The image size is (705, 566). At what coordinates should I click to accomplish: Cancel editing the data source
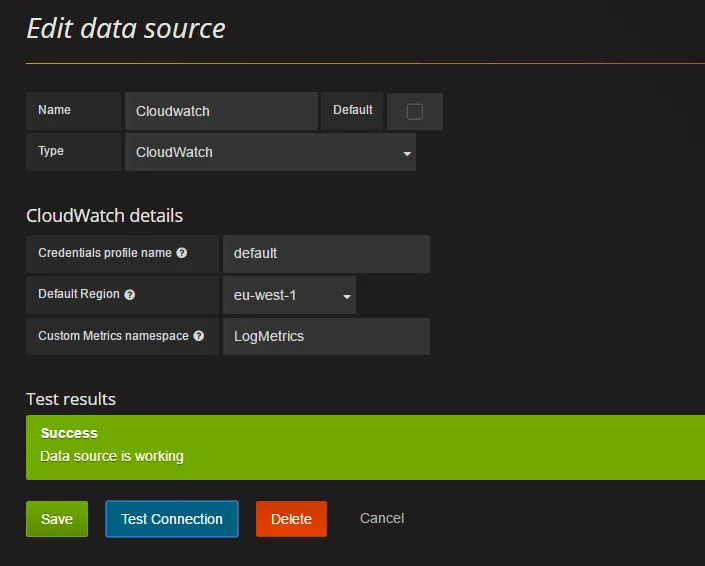(x=382, y=518)
